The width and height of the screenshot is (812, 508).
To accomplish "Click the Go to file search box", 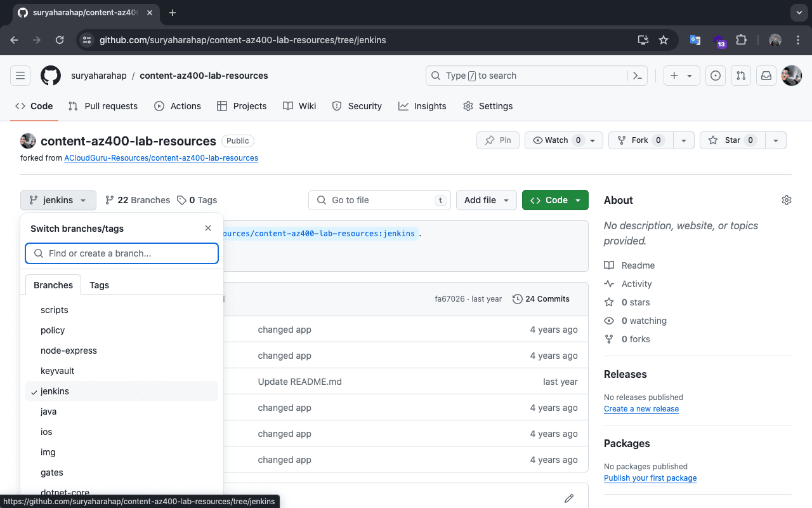I will (x=379, y=200).
